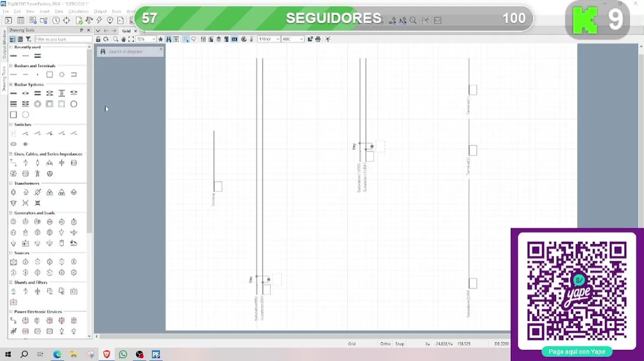
Task: Click the Network Model Manager table icon
Action: (21, 21)
